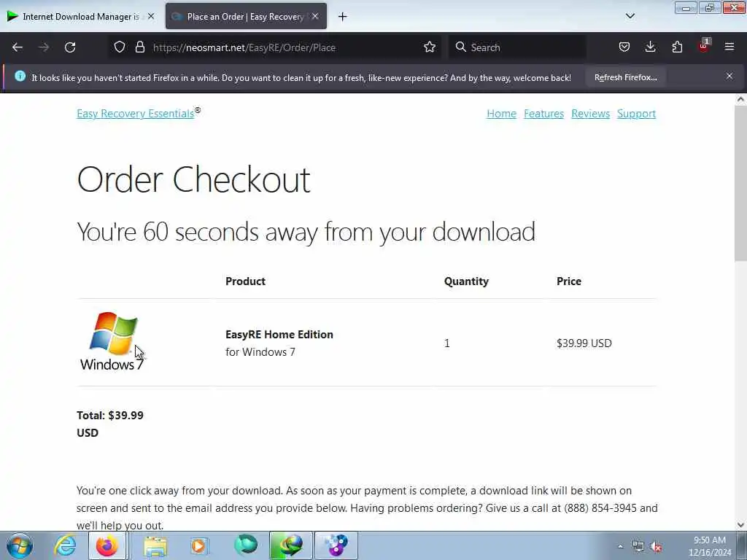
Task: Click the "$39.99 USD" price cell
Action: click(584, 343)
